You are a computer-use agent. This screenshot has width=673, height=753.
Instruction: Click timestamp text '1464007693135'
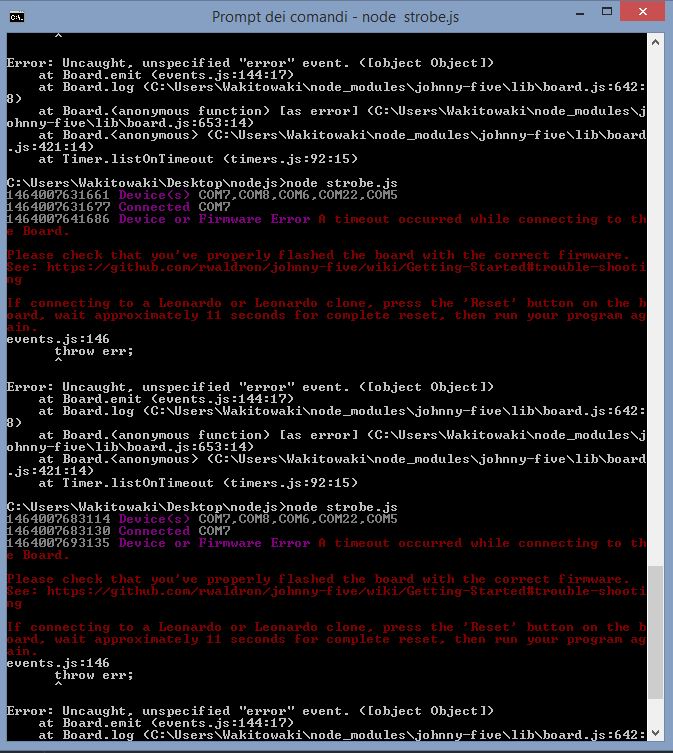58,543
